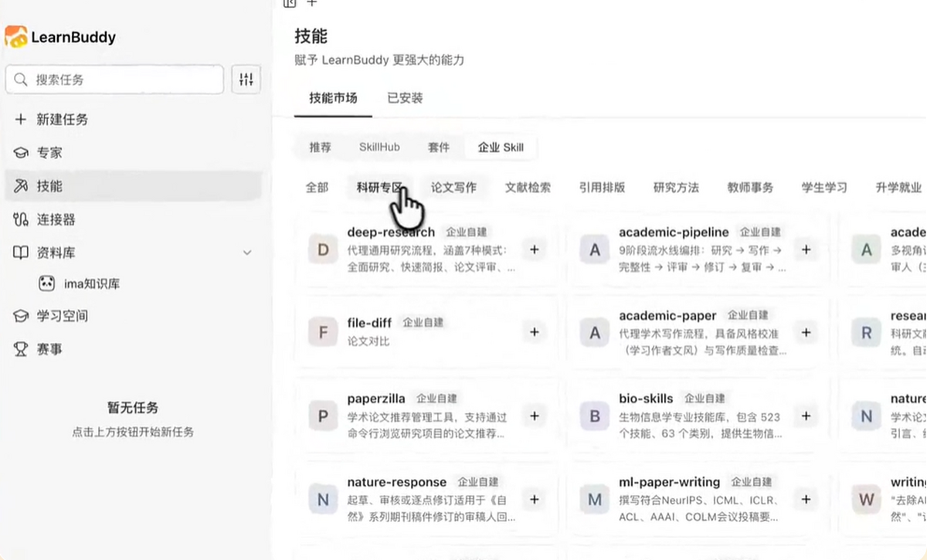Click the LearnBuddy logo icon
The width and height of the screenshot is (927, 560).
(16, 36)
